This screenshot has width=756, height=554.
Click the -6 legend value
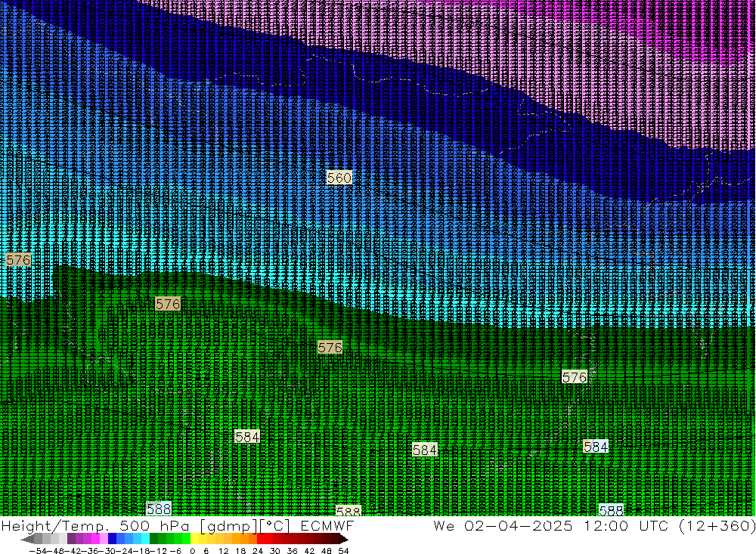click(175, 551)
